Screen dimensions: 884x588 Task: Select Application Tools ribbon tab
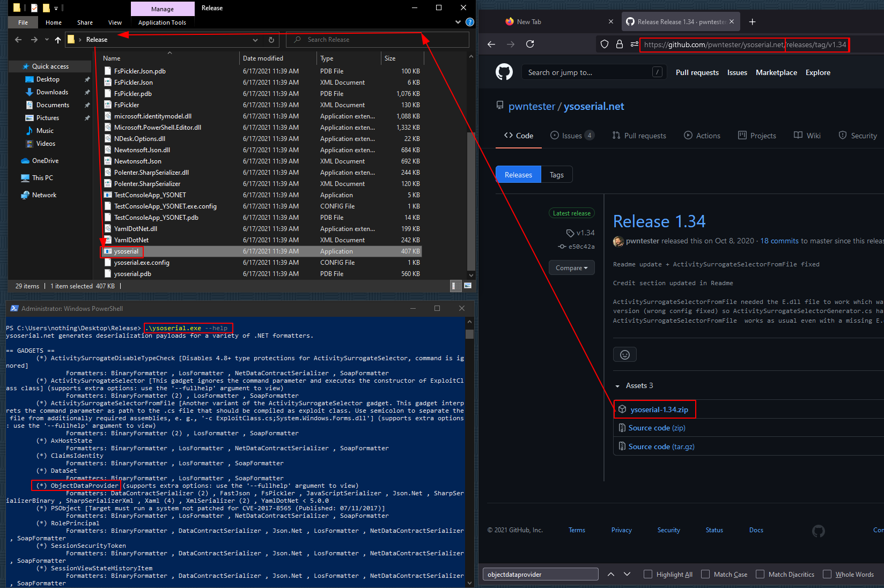coord(162,23)
